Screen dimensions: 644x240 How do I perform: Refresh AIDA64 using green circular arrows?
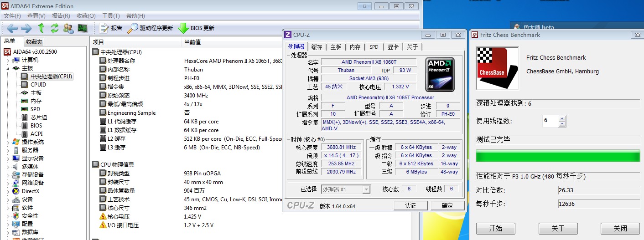point(55,28)
